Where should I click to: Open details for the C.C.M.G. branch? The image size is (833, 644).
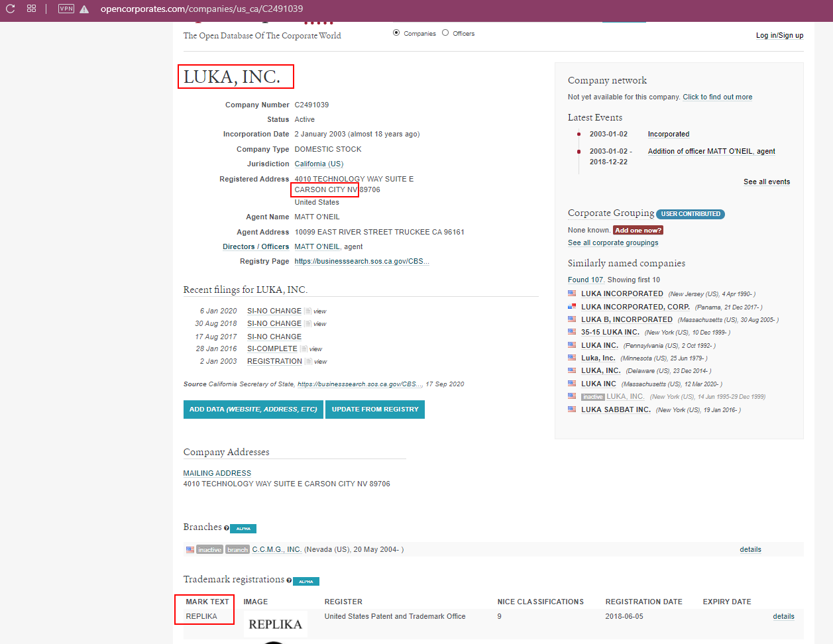coord(750,550)
